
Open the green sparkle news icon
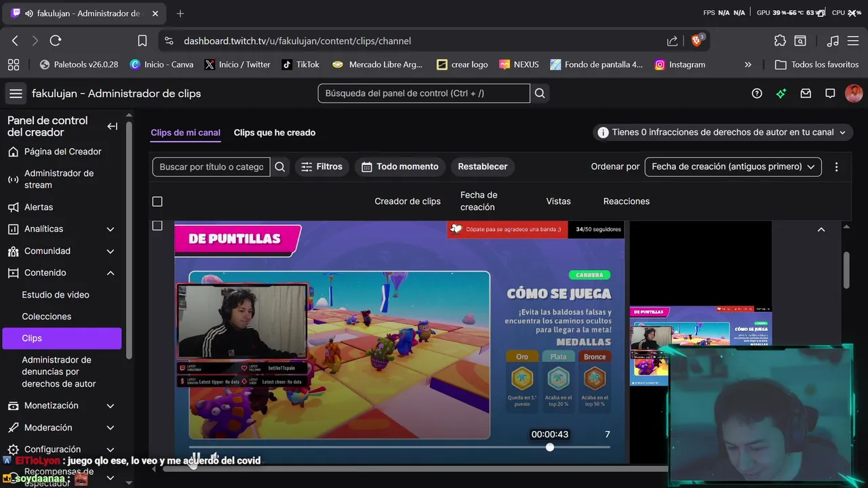pos(781,94)
